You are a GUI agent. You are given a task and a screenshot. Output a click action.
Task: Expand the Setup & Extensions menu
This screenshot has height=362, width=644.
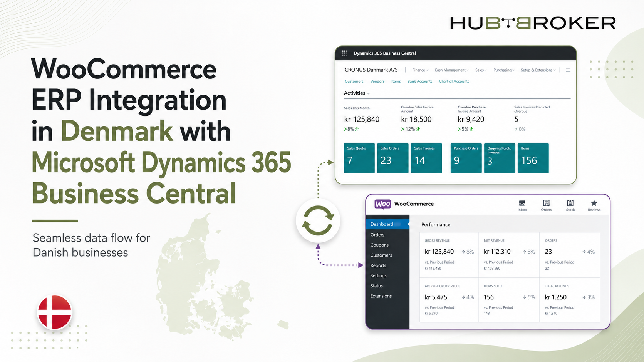538,70
